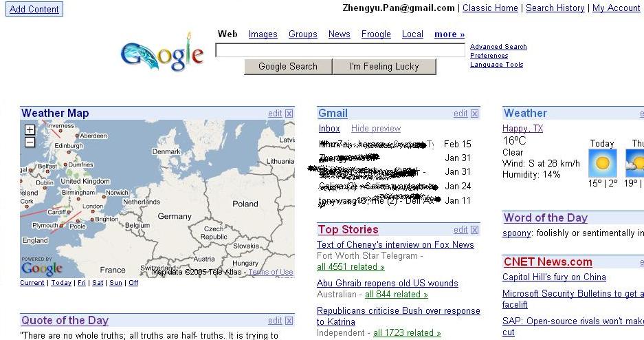Click I'm Feeling Lucky button

(x=384, y=67)
